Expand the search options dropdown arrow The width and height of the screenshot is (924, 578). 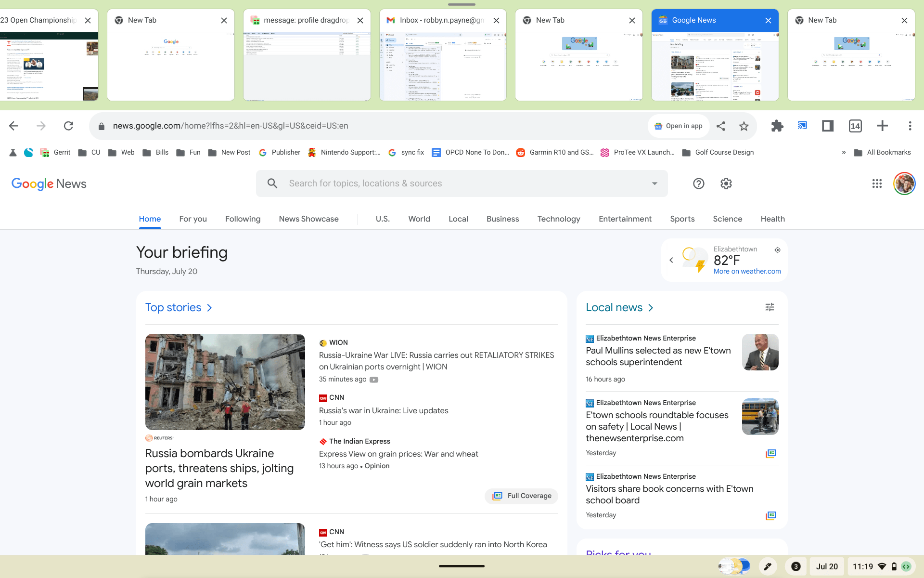pyautogui.click(x=654, y=184)
